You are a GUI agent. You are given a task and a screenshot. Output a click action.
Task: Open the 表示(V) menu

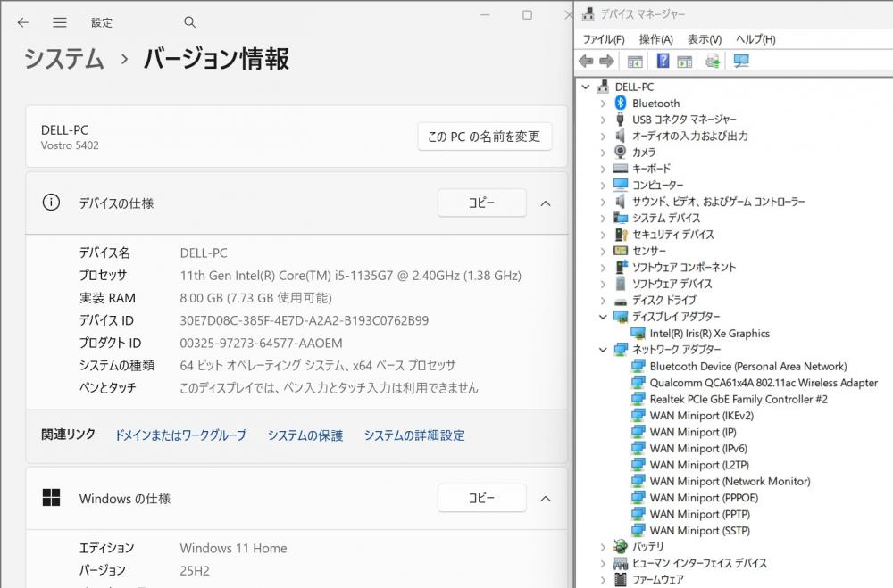pos(704,39)
